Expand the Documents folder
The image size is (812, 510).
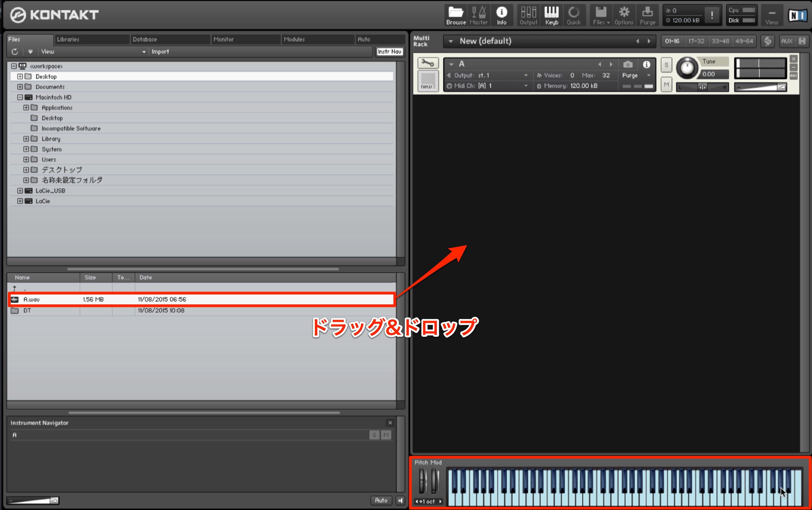point(20,87)
